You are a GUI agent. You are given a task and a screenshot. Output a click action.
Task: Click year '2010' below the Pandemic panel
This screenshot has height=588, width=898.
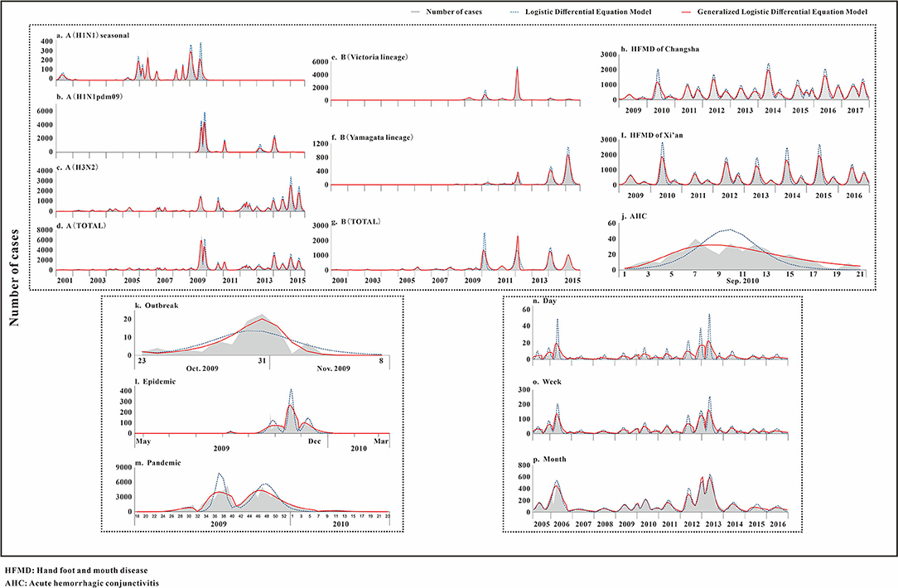click(x=340, y=524)
